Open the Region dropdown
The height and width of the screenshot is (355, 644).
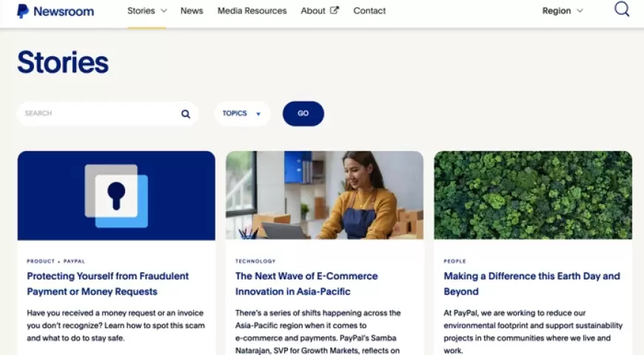563,10
